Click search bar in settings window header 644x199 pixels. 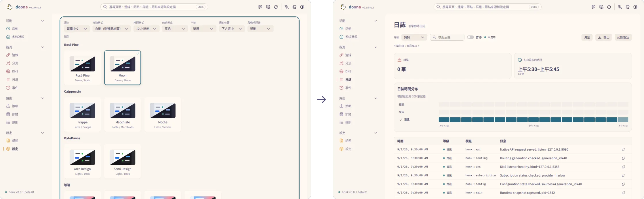(x=154, y=7)
